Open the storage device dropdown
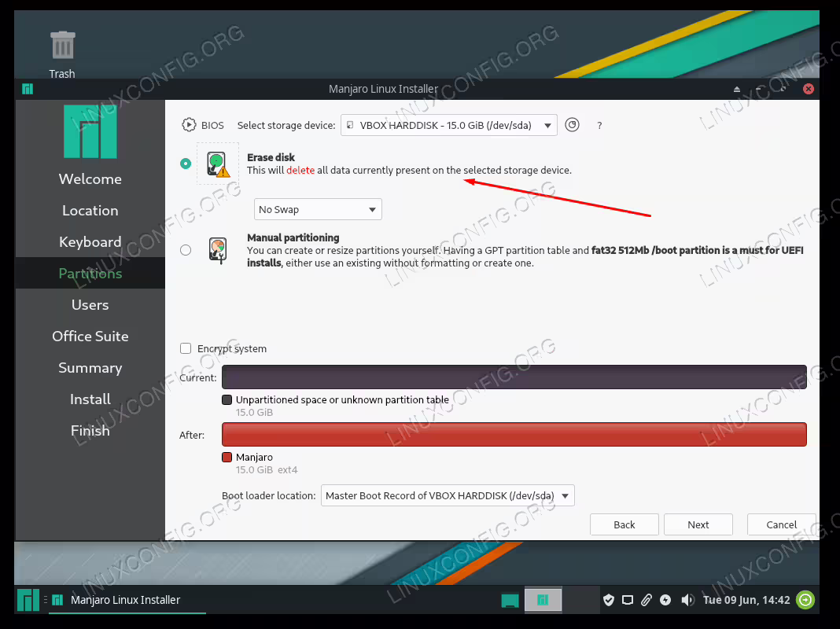This screenshot has width=840, height=629. click(x=449, y=125)
